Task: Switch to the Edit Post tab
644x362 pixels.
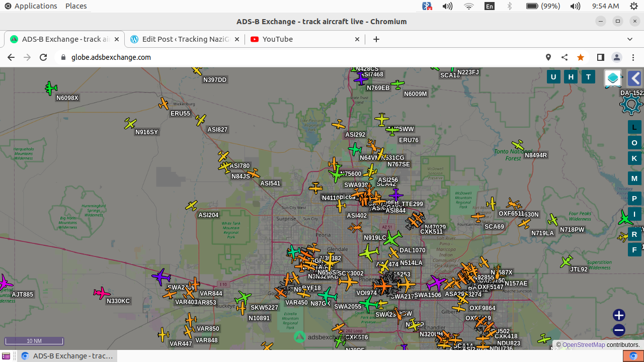Action: [184, 39]
